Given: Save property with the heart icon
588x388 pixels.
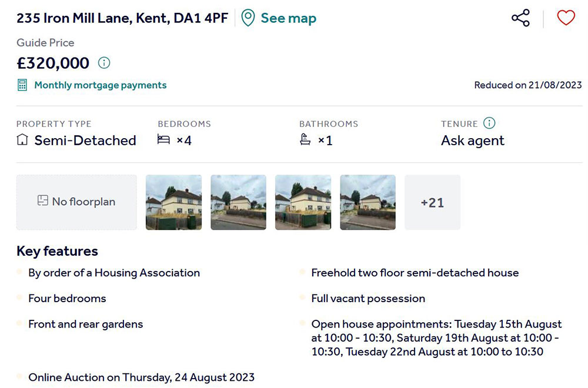Looking at the screenshot, I should point(566,18).
